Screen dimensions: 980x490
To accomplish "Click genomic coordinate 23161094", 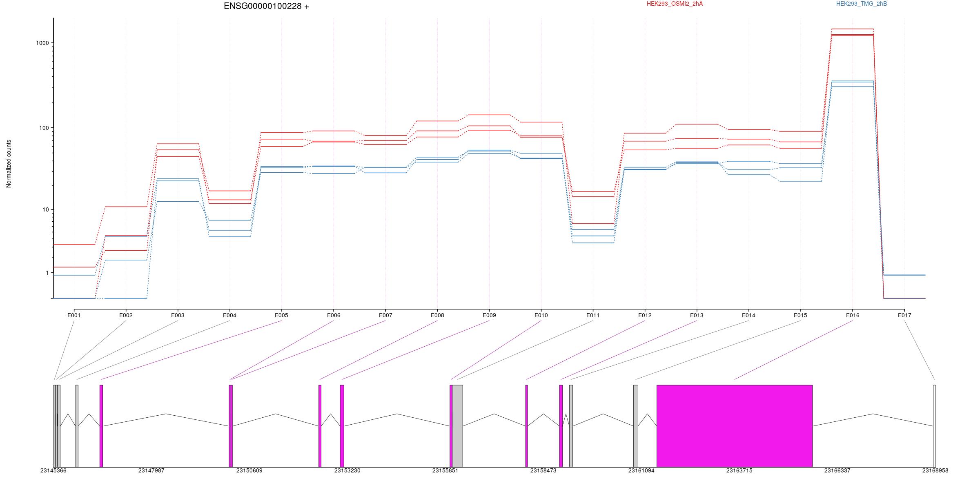I will (x=641, y=470).
